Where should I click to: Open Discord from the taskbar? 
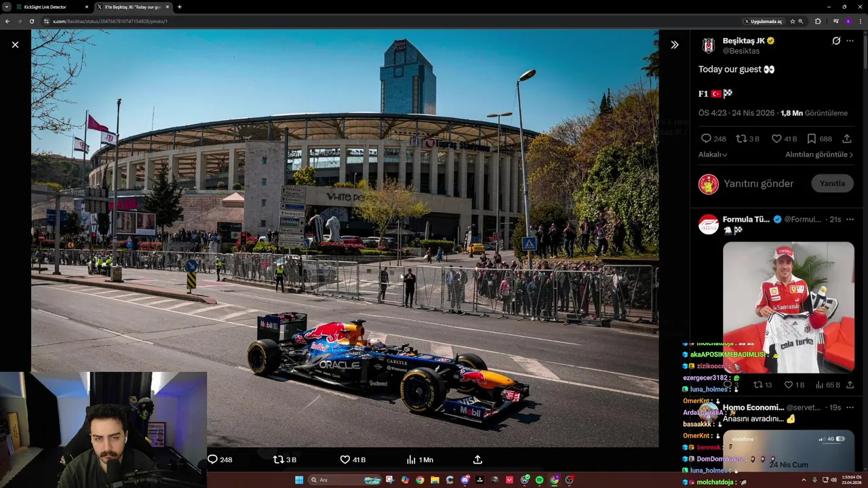coord(465,480)
